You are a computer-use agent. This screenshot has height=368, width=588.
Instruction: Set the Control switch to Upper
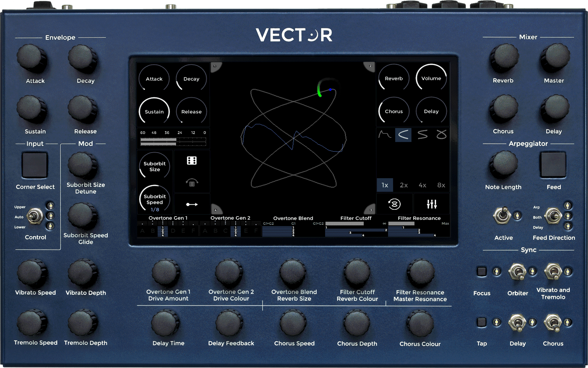35,212
